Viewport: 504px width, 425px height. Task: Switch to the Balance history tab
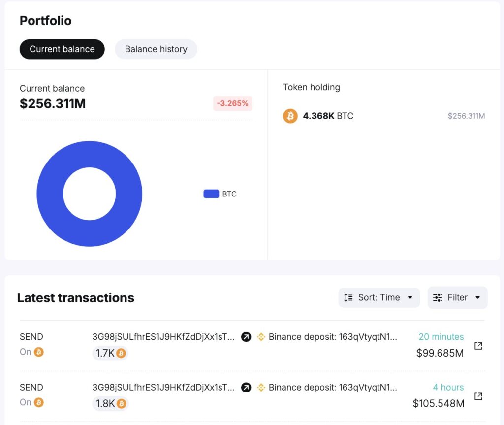[156, 49]
